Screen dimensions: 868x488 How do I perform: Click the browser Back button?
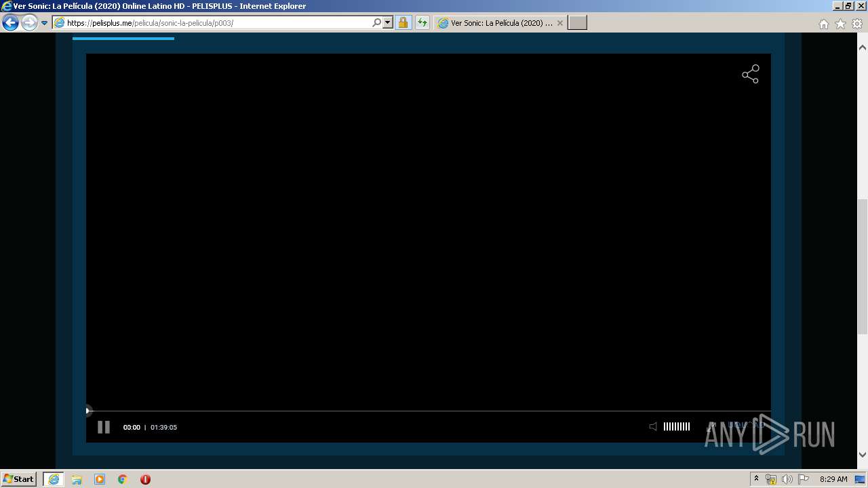tap(10, 23)
